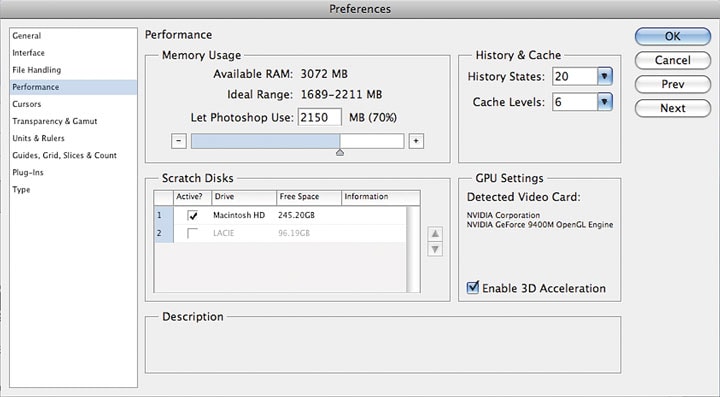Select the LACIE drive name
The width and height of the screenshot is (720, 397).
224,233
